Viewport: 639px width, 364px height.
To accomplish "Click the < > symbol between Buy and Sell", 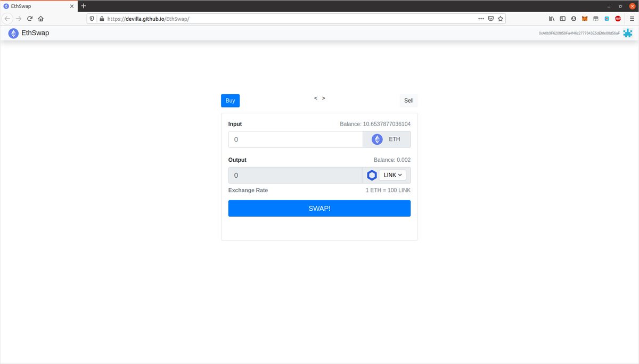I will [x=319, y=98].
